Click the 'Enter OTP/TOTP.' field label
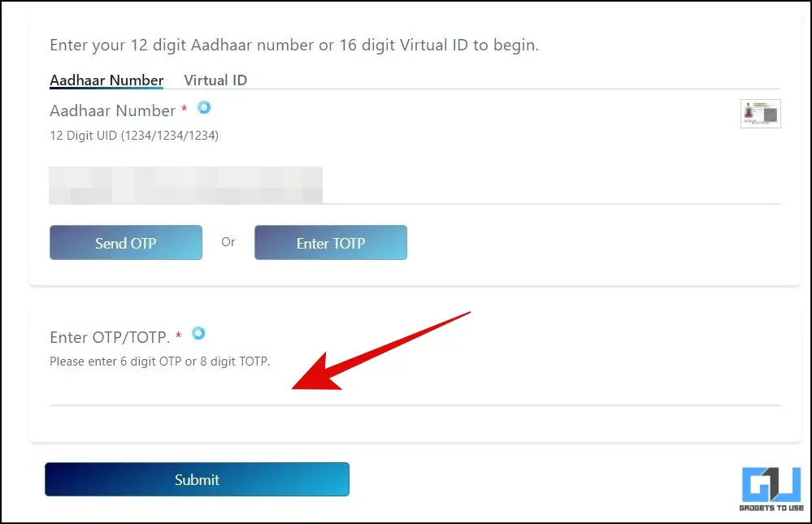Viewport: 812px width, 524px height. (x=110, y=337)
